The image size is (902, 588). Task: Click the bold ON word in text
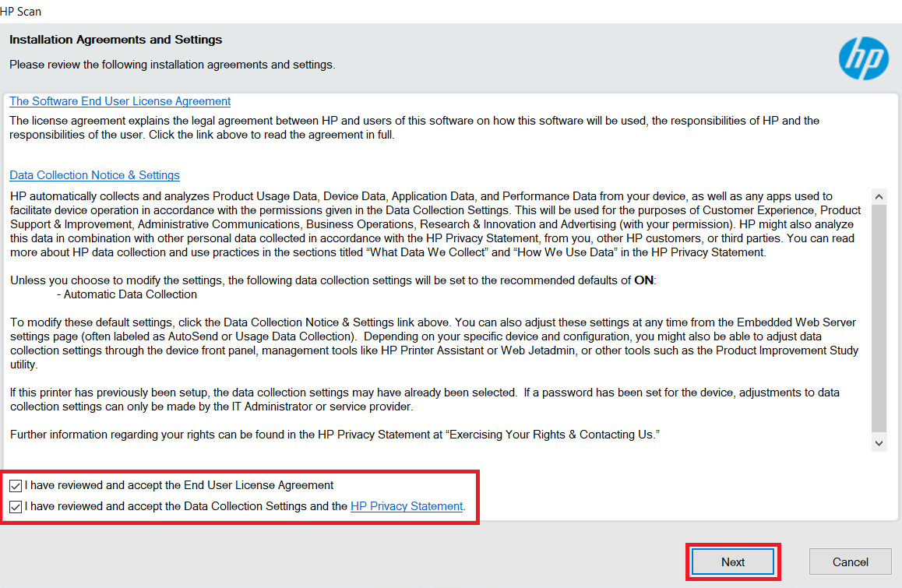[x=643, y=281]
